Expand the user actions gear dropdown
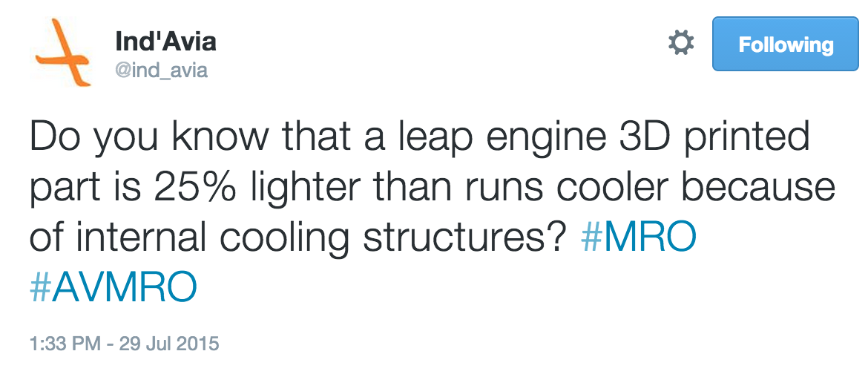 [680, 43]
